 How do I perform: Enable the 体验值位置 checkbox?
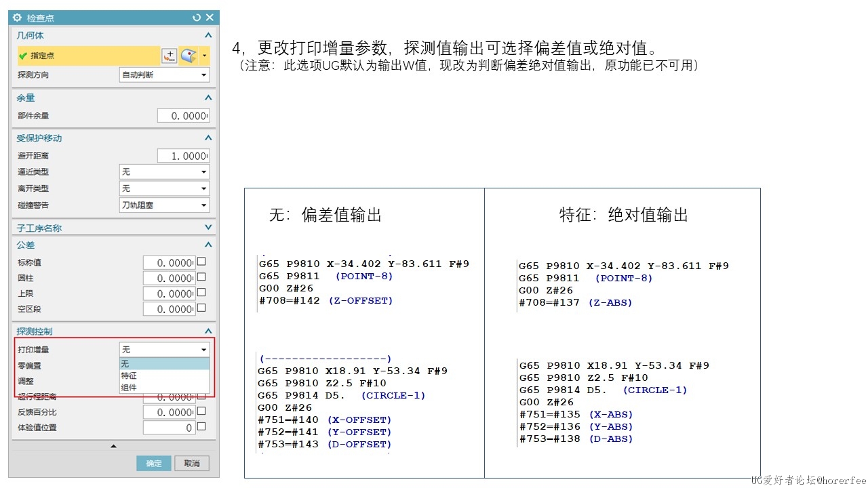point(201,426)
